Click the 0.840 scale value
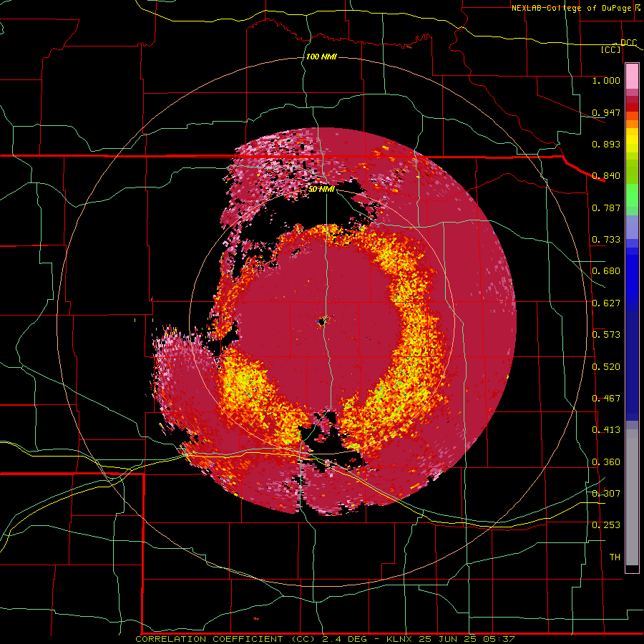 [606, 176]
